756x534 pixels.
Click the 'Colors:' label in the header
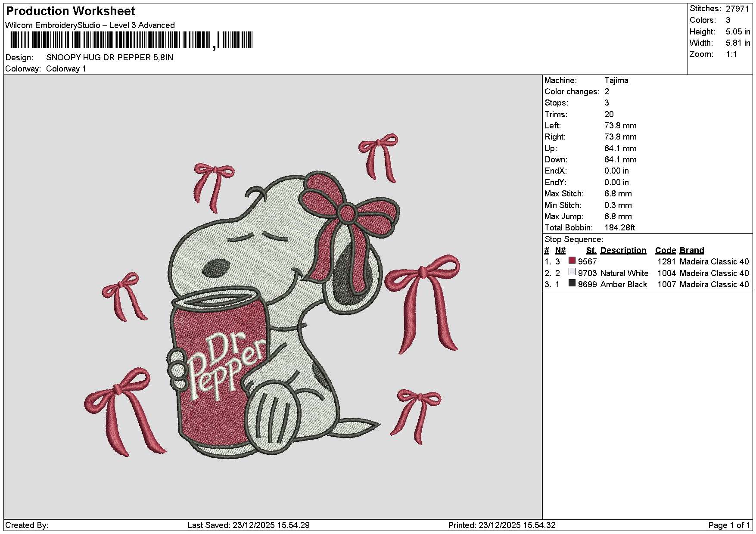[703, 20]
